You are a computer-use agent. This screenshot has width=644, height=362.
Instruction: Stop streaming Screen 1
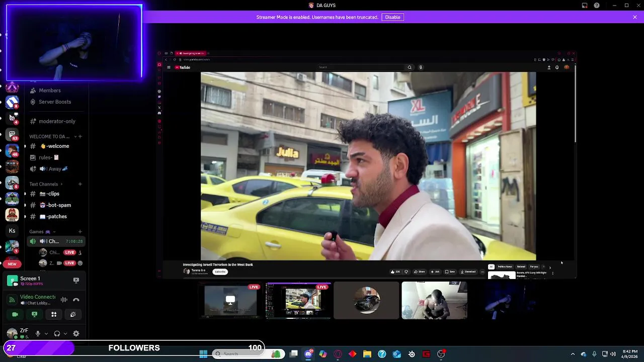tap(76, 280)
